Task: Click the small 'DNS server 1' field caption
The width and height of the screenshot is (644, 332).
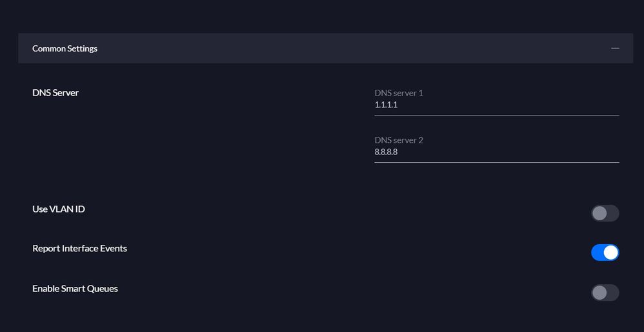Action: [x=399, y=93]
